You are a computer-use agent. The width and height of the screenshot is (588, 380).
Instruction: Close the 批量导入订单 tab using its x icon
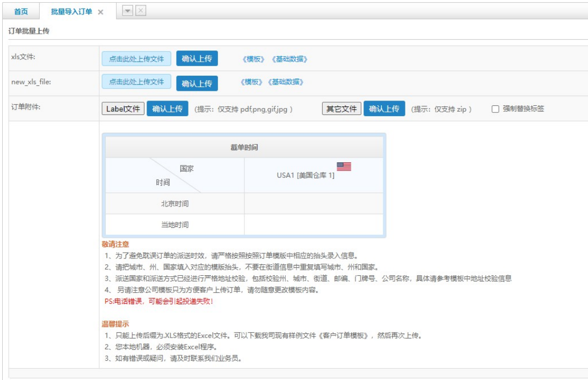[100, 12]
